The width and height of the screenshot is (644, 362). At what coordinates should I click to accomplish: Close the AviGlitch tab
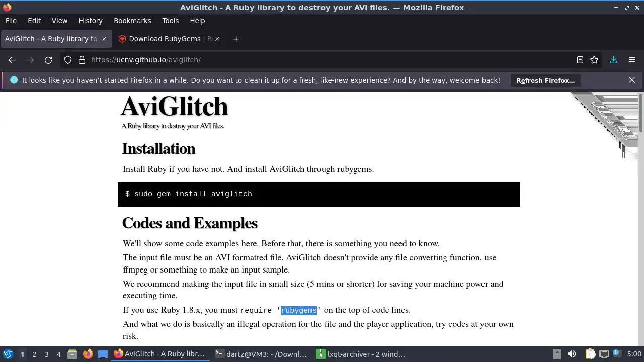pos(104,39)
